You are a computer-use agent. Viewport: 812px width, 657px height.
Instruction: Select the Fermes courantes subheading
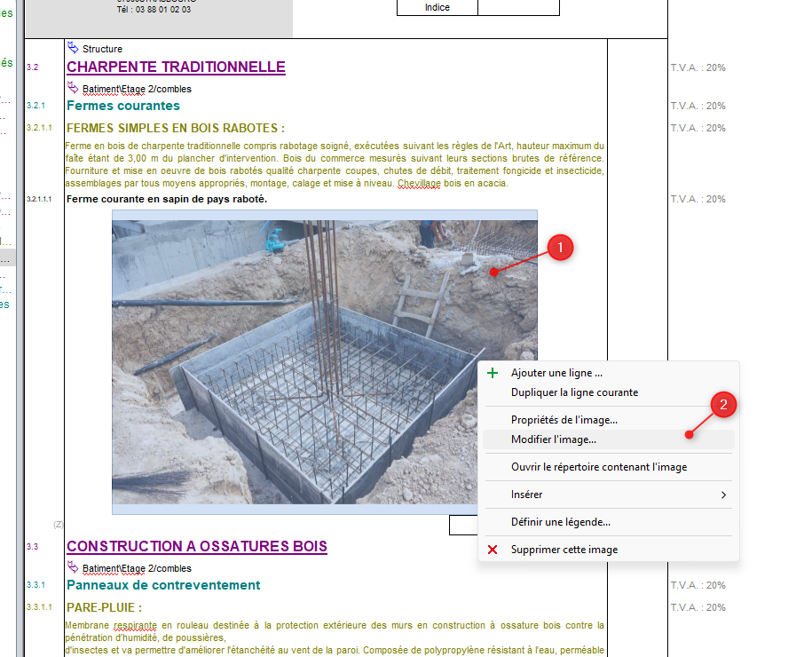[x=122, y=106]
